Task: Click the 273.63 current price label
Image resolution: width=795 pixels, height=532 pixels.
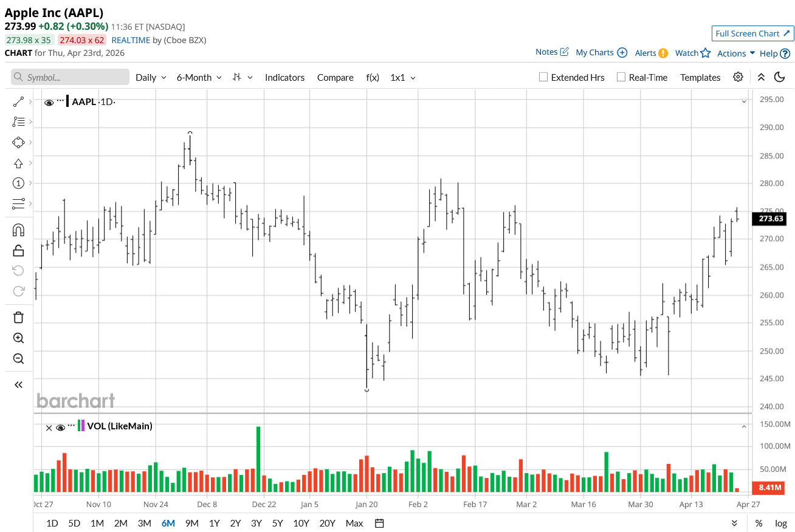Action: coord(771,219)
